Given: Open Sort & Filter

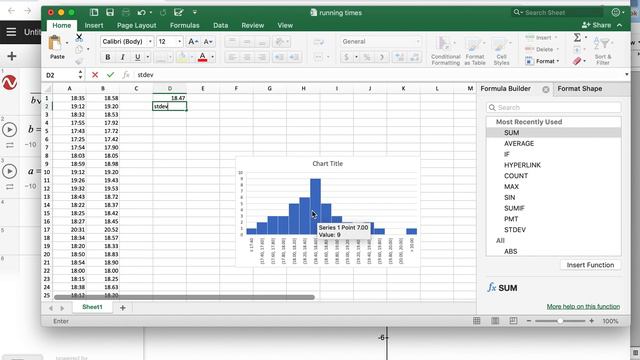Looking at the screenshot, I should coord(602,50).
